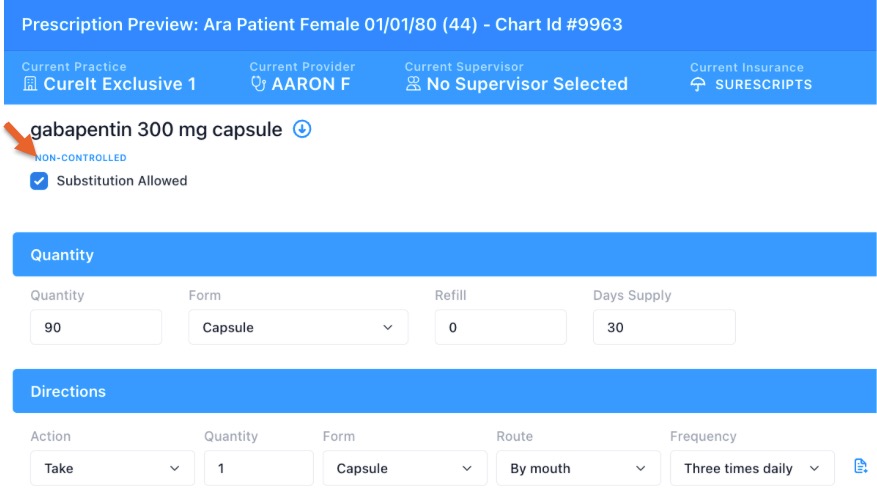Click the Quantity field showing 90
Screen dimensions: 877x492
click(x=96, y=327)
